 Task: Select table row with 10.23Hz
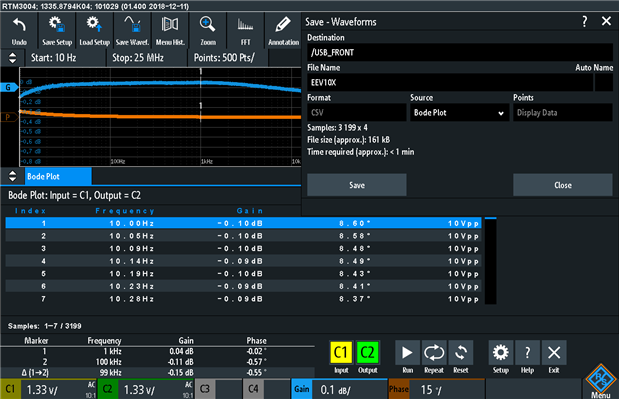(243, 287)
